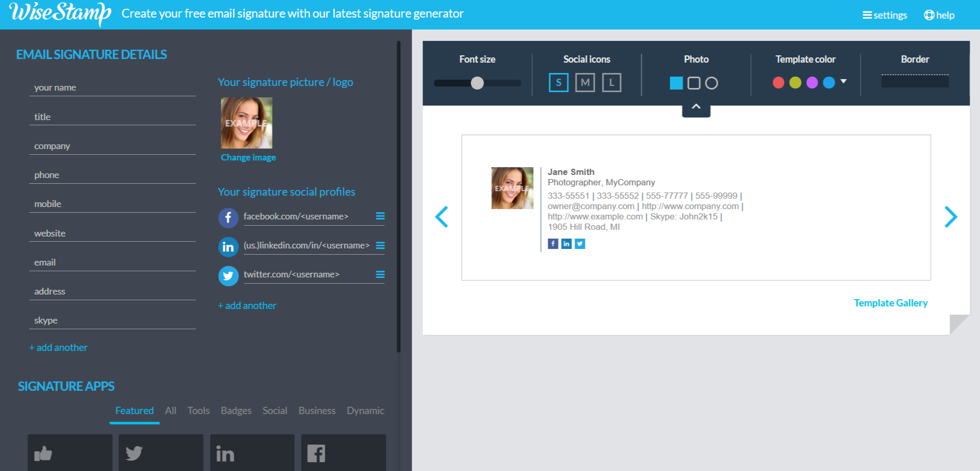Set social icons size to medium (M)

click(x=585, y=82)
